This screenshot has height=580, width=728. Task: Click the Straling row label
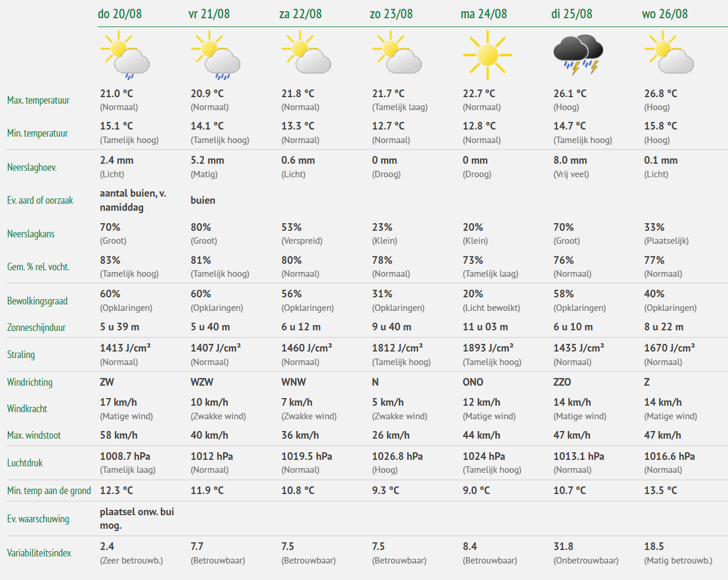(21, 354)
